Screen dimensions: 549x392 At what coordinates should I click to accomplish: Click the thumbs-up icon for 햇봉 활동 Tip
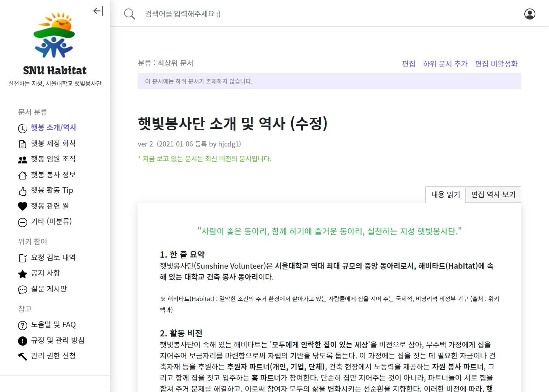[22, 191]
